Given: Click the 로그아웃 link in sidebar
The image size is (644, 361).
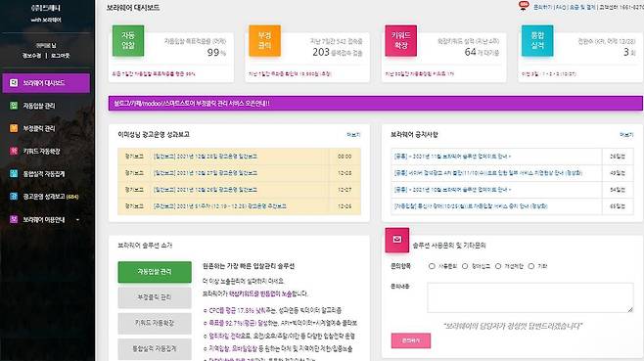Looking at the screenshot, I should (61, 56).
